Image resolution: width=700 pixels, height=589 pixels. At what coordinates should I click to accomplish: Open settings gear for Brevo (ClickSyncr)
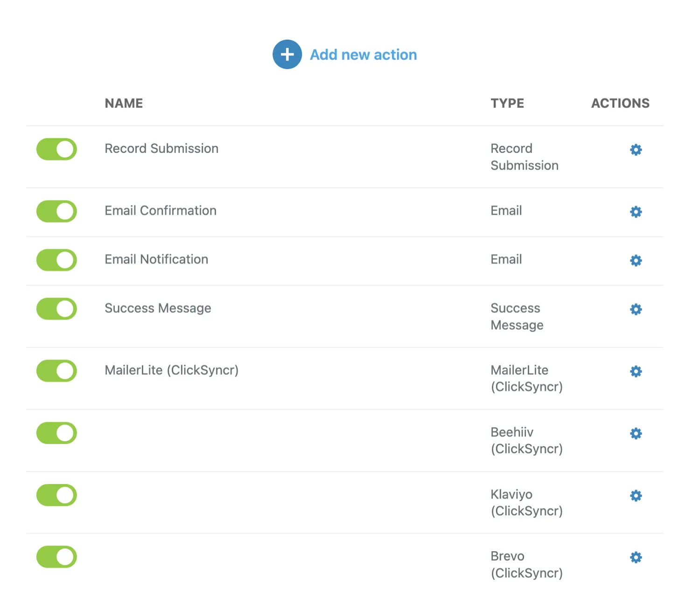(636, 557)
